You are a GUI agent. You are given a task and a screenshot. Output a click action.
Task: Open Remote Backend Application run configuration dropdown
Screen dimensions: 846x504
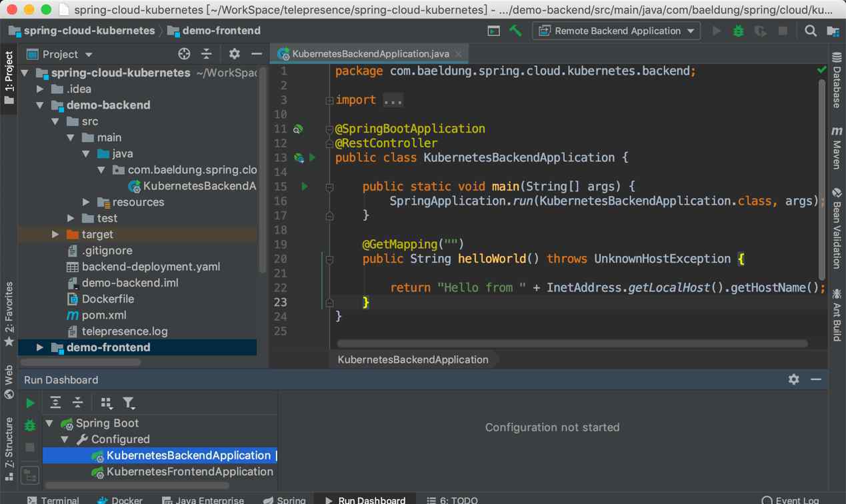pyautogui.click(x=616, y=31)
